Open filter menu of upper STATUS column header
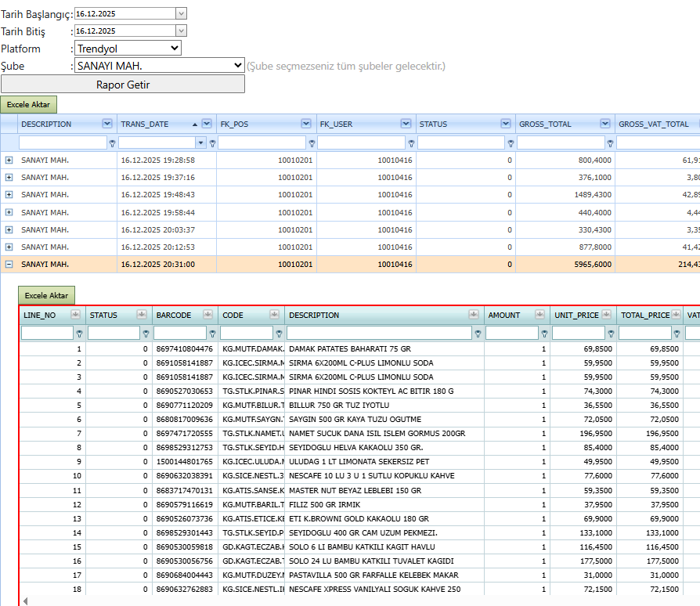The width and height of the screenshot is (700, 606). coord(505,124)
